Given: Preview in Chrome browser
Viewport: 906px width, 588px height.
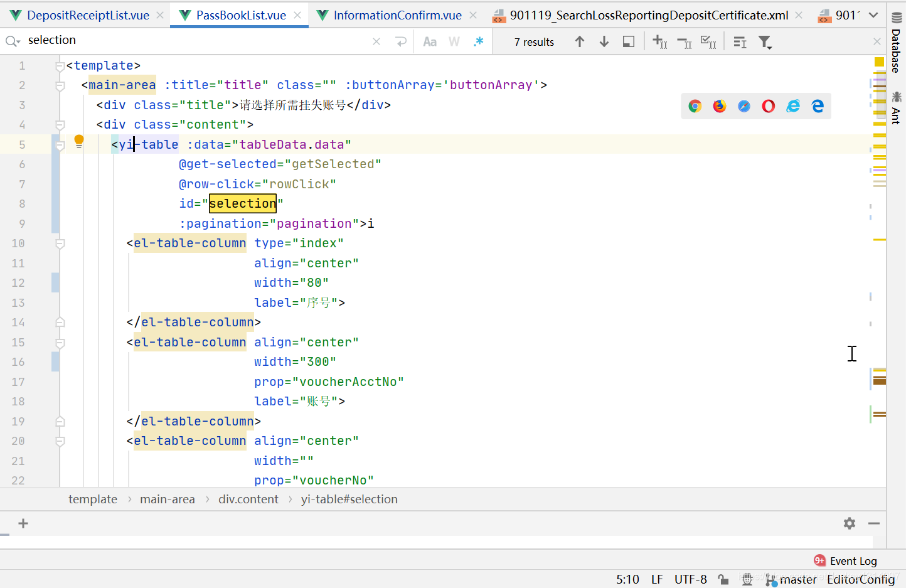Looking at the screenshot, I should point(695,106).
